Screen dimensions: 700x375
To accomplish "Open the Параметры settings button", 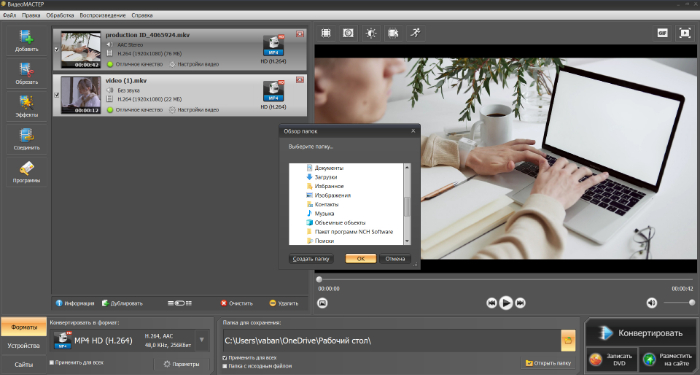I will (181, 364).
